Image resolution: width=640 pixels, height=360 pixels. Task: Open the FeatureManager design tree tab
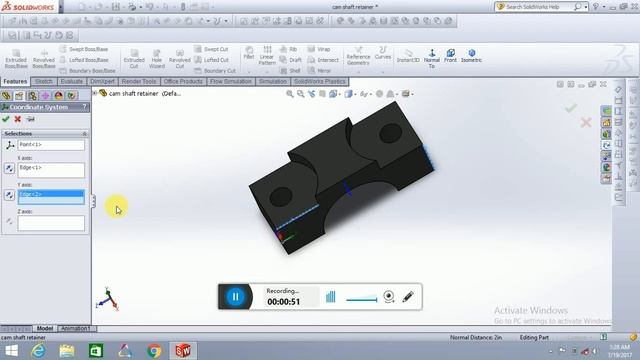6,96
